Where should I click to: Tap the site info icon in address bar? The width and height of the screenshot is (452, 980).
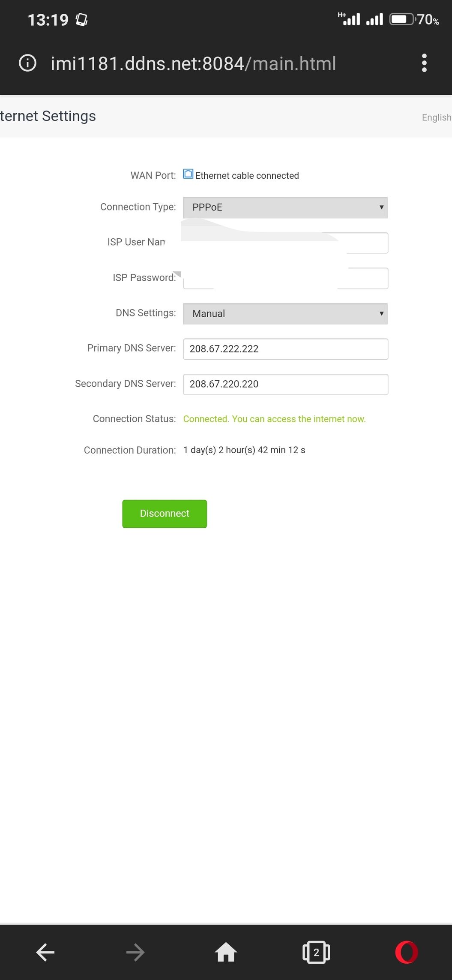(x=28, y=63)
